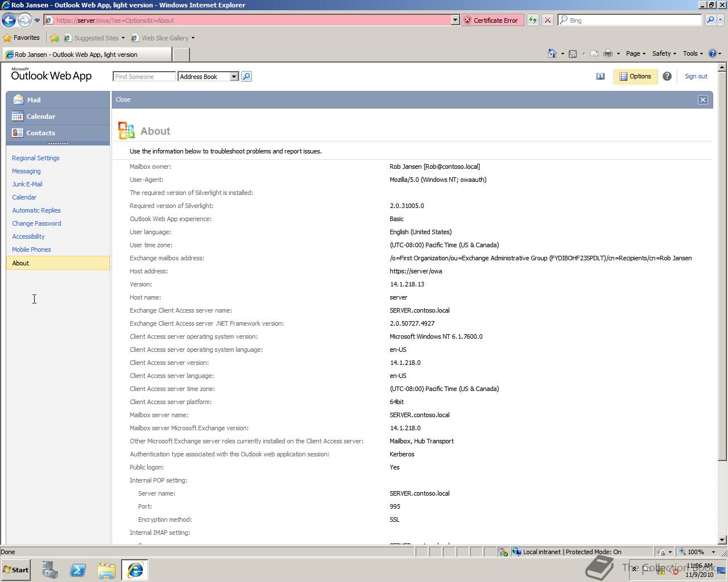Open Calendar options link
Screen dimensions: 728x582
click(x=24, y=197)
